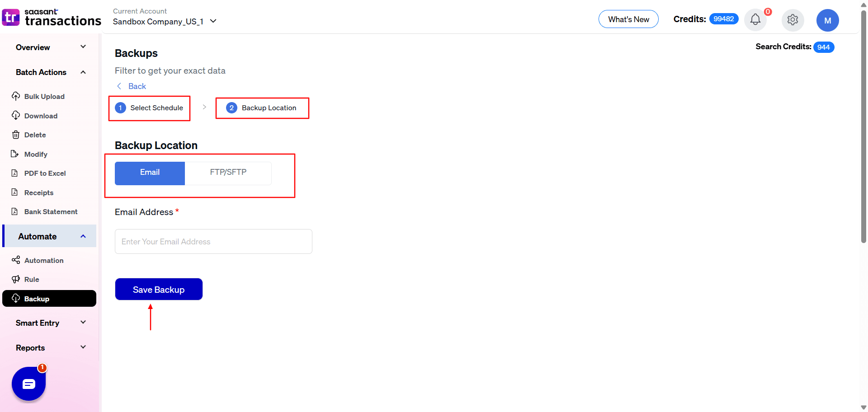868x412 pixels.
Task: Open Delete in the sidebar
Action: (x=35, y=135)
